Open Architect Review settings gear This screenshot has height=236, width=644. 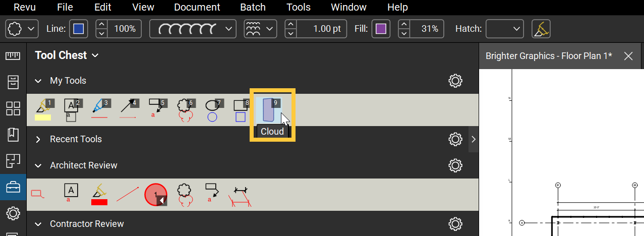[x=455, y=165]
